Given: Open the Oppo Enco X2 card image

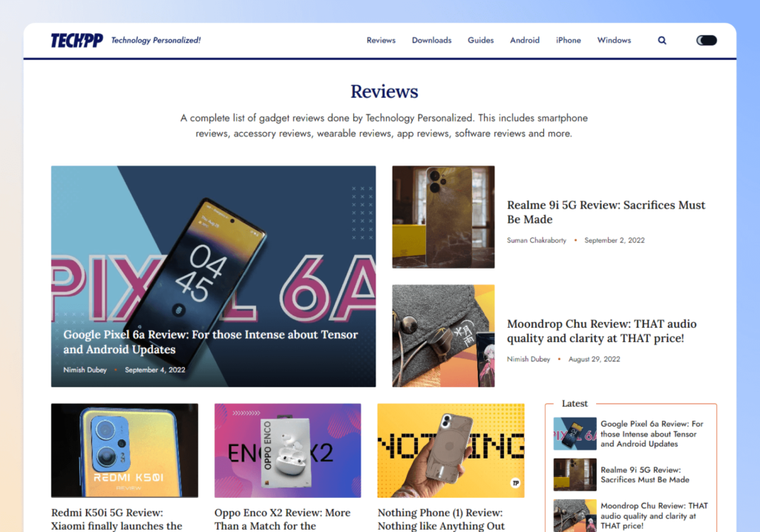Looking at the screenshot, I should [x=288, y=450].
